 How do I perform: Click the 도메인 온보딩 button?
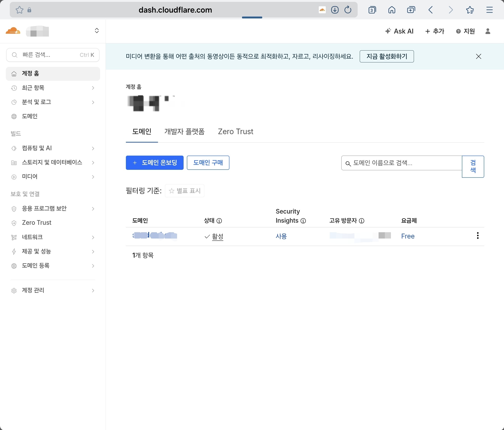155,163
